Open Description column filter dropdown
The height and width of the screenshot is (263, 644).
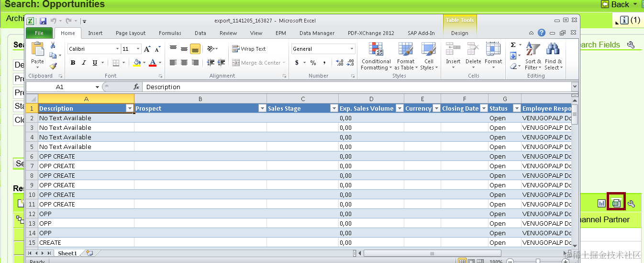(129, 109)
